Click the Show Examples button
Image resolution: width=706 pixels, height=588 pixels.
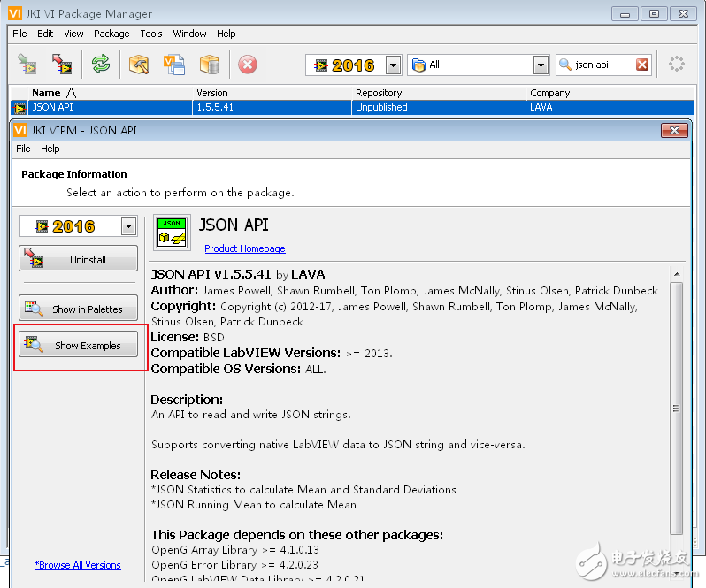[x=79, y=344]
